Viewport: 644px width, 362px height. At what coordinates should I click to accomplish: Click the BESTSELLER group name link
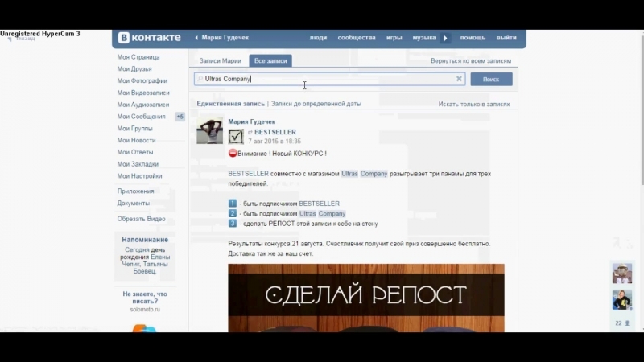pos(275,132)
